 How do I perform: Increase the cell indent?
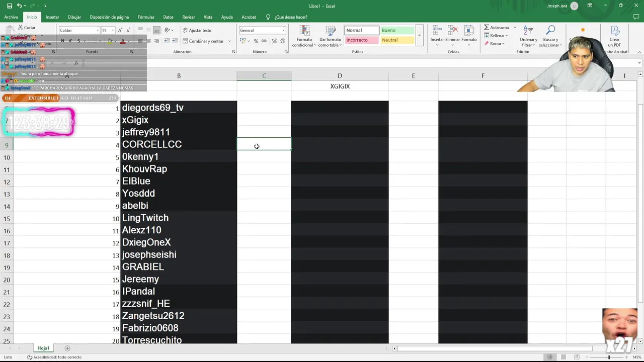(175, 41)
